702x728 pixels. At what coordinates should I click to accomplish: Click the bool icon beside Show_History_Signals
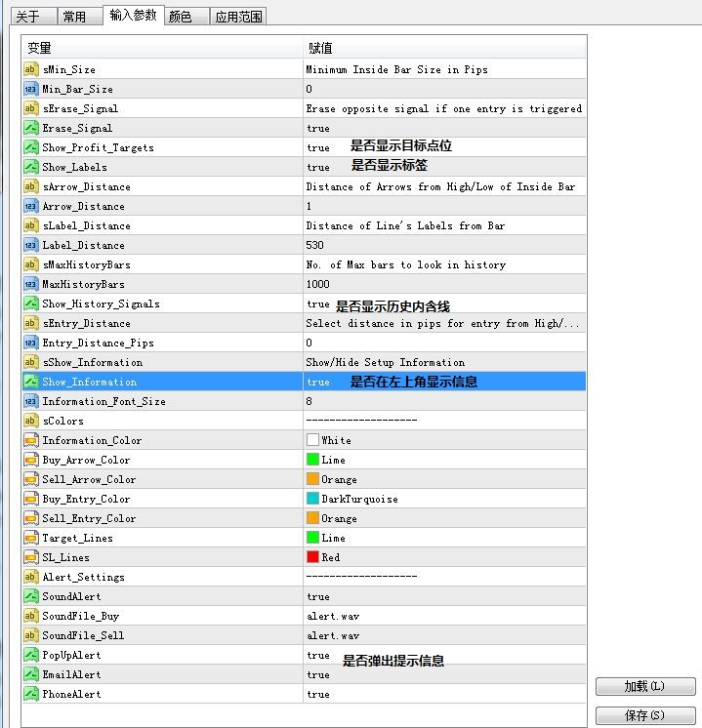coord(30,303)
